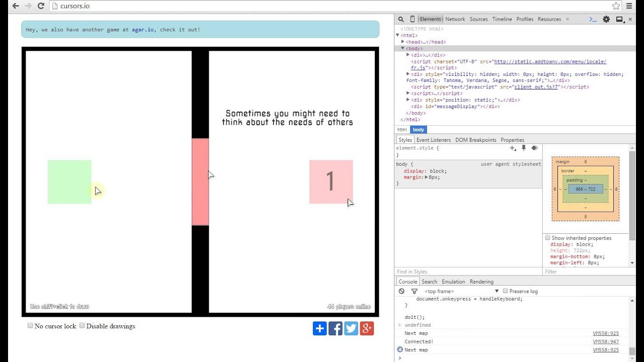This screenshot has width=644, height=362.
Task: Toggle the DevTools console drawer icon
Action: pos(593,19)
